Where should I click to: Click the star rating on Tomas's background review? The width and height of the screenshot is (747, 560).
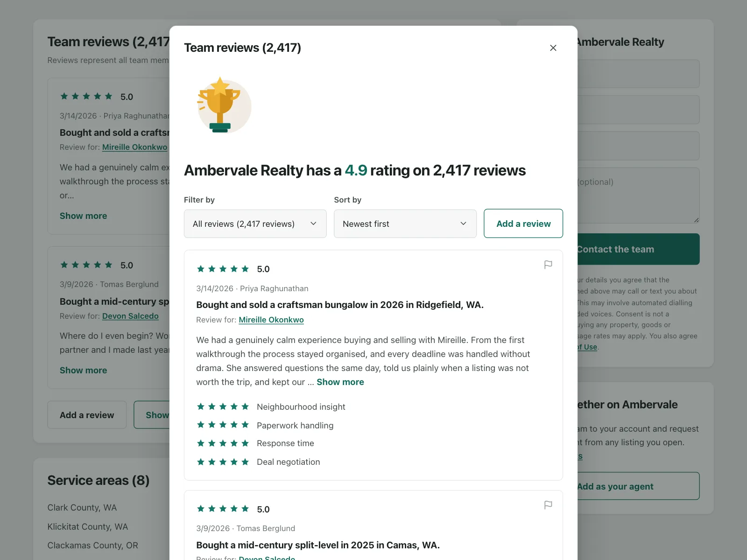[x=86, y=265]
